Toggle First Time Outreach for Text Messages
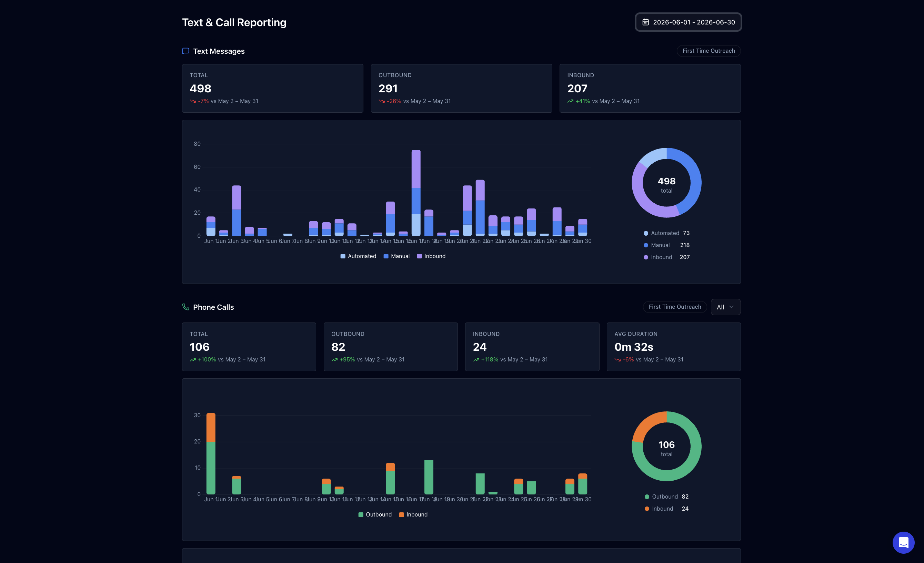 coord(709,51)
